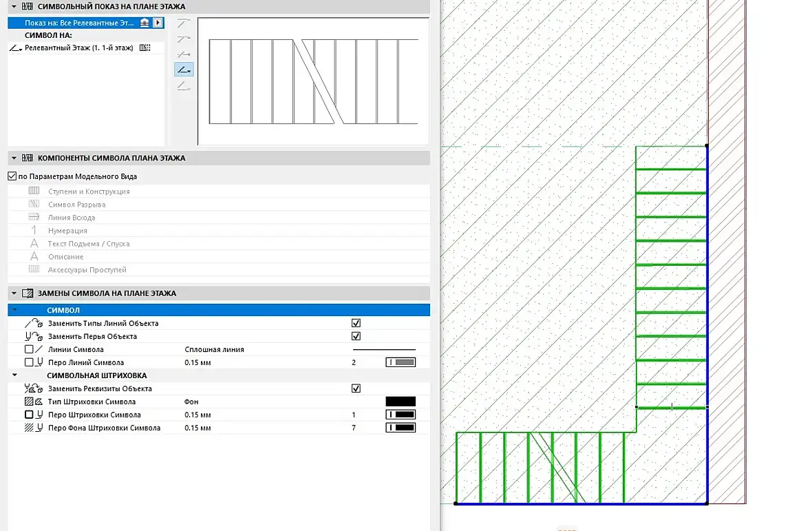Click the pen icon of 'Заменить Перья Объекта'
812x531 pixels.
pos(34,335)
